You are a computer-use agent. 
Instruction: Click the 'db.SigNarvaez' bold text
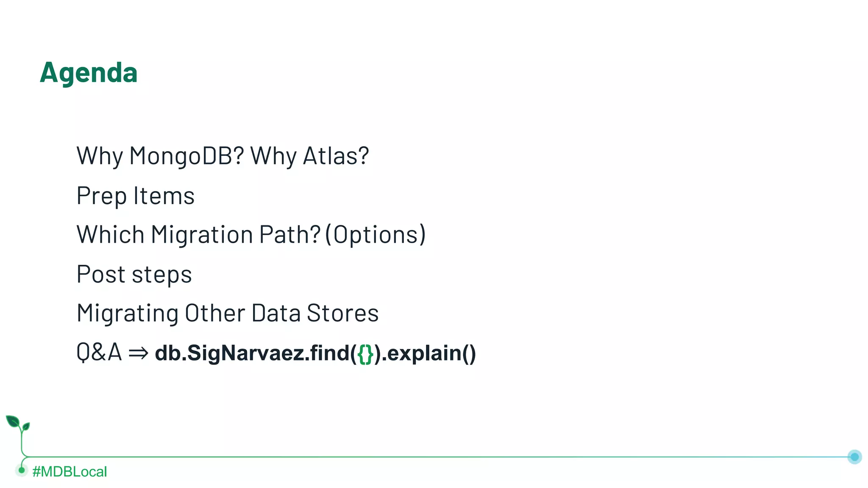click(x=229, y=353)
